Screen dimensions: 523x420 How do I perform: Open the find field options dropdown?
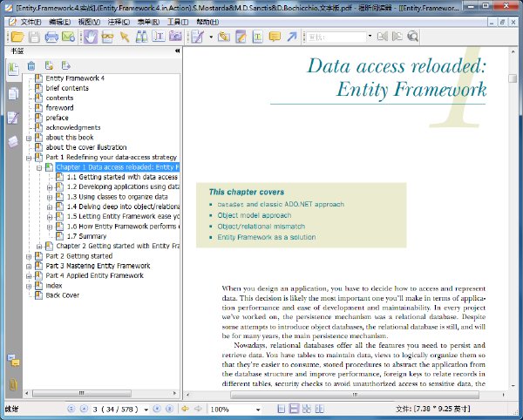pyautogui.click(x=370, y=37)
